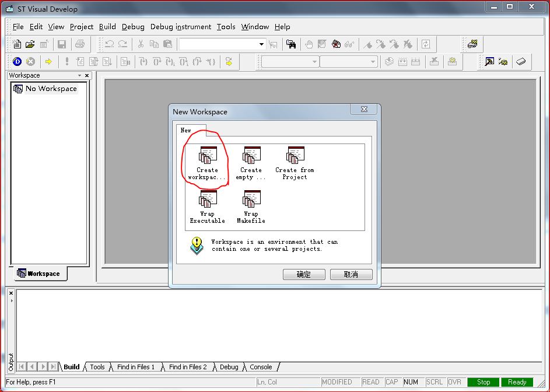Screen dimensions: 550x392
Task: Click the Cut scissors icon
Action: point(141,44)
